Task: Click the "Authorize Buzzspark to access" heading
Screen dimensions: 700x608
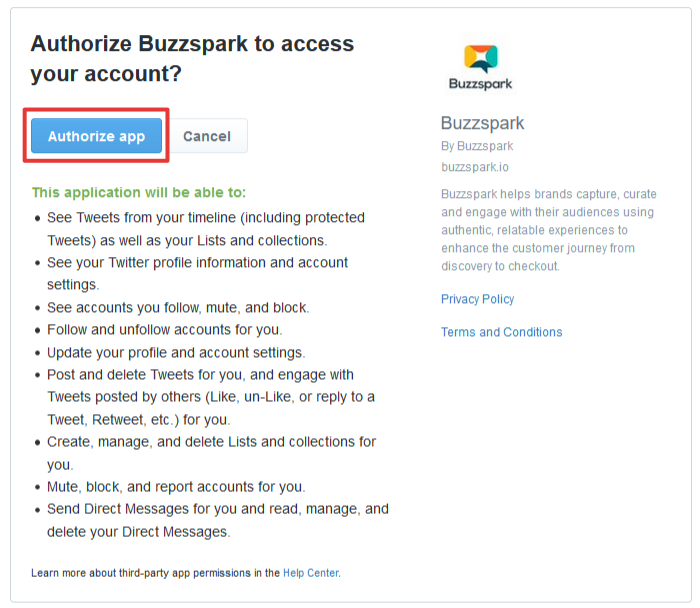Action: point(192,44)
